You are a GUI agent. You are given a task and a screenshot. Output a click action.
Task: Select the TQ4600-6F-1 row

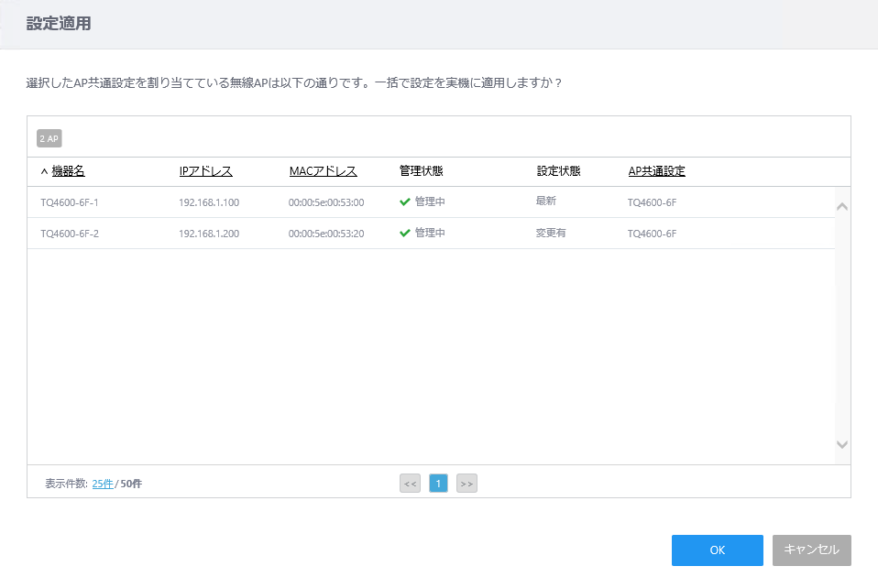[x=431, y=202]
